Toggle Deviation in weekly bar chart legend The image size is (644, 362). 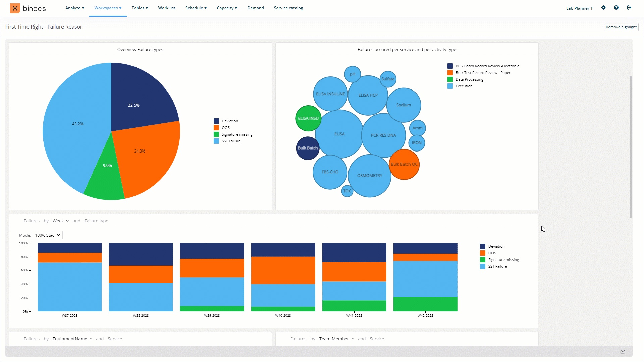(x=492, y=246)
